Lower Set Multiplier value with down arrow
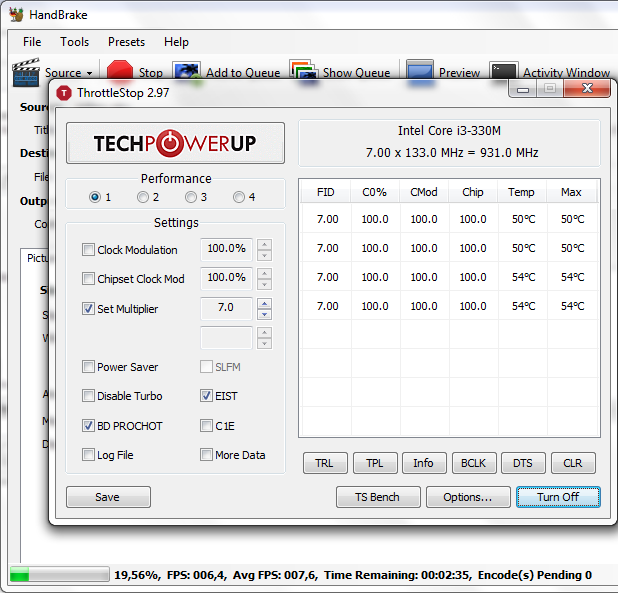 pyautogui.click(x=264, y=314)
